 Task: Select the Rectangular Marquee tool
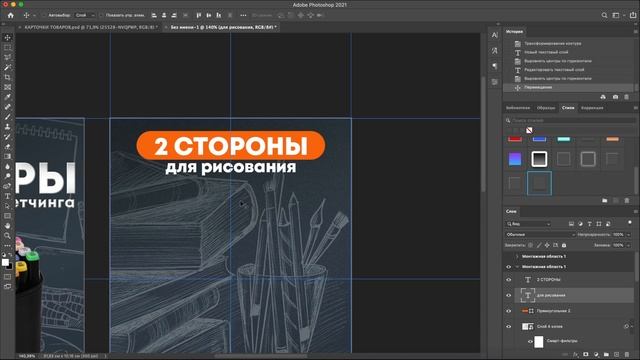[7, 47]
